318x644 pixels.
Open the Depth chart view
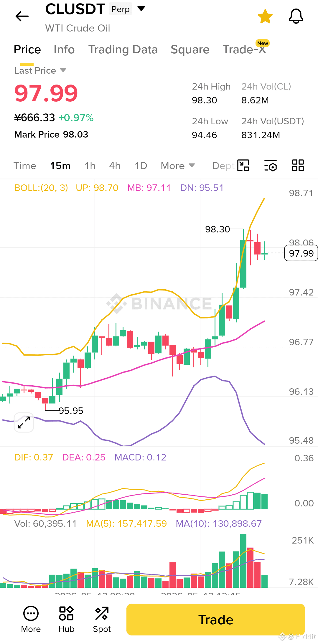(223, 166)
